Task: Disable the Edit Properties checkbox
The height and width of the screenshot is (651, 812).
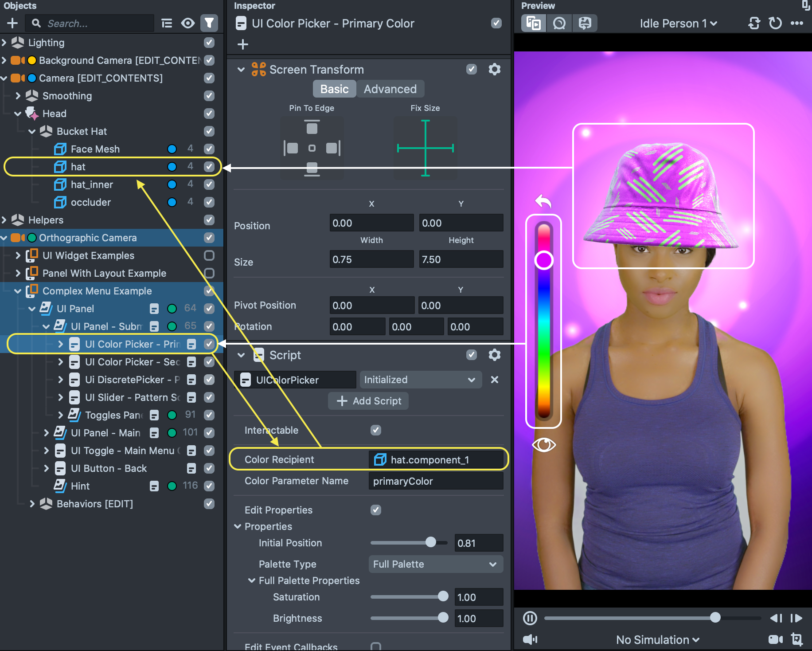Action: coord(376,510)
